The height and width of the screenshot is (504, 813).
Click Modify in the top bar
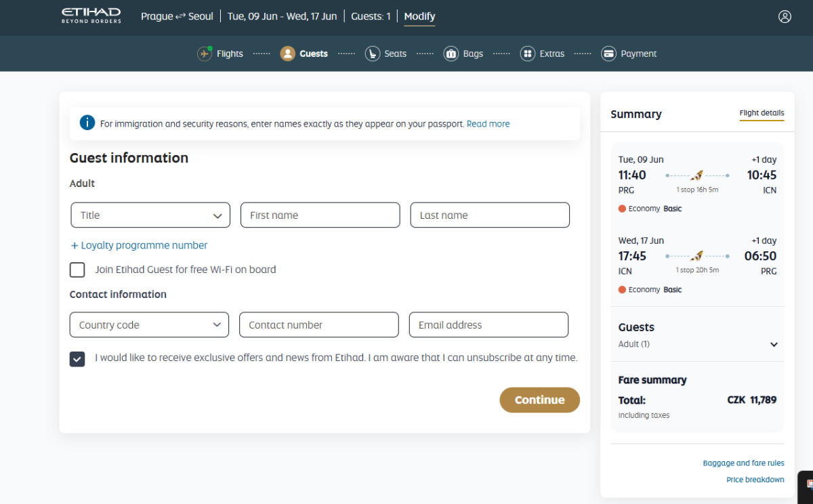pyautogui.click(x=419, y=16)
